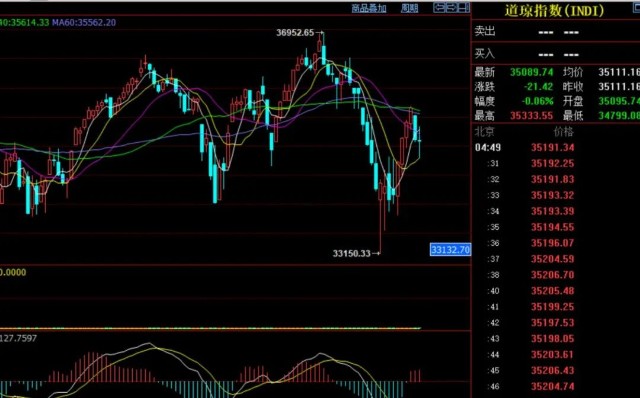Click the 最高 value 35333.55
Image resolution: width=640 pixels, height=398 pixels.
[x=531, y=116]
